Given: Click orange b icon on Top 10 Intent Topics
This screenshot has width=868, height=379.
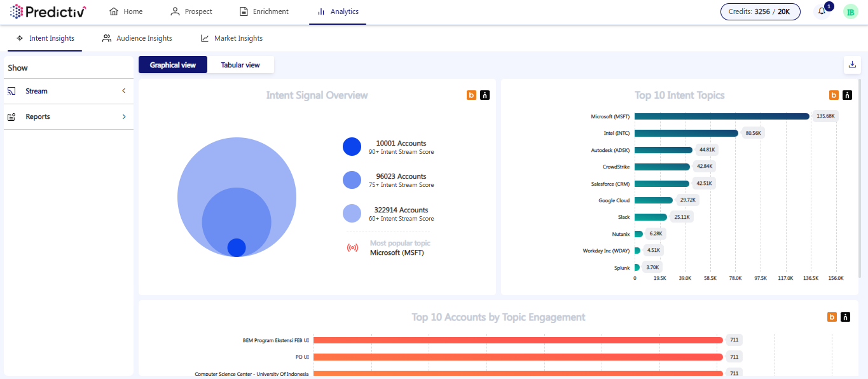Looking at the screenshot, I should (834, 95).
